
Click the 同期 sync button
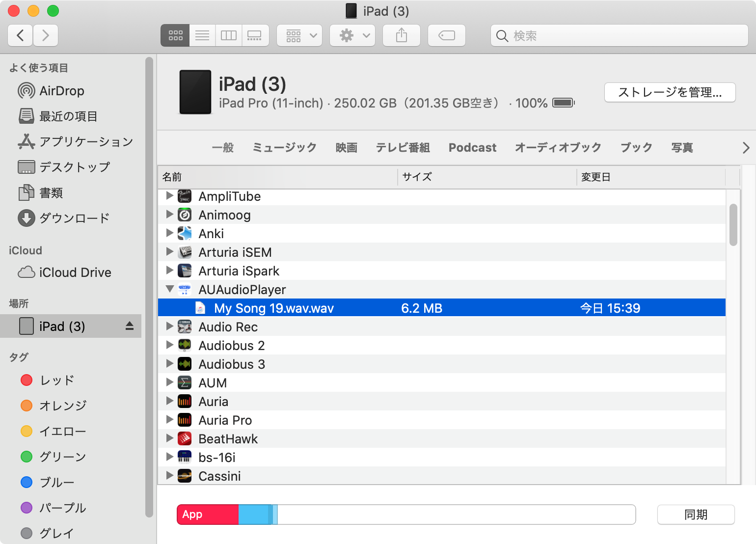click(696, 515)
